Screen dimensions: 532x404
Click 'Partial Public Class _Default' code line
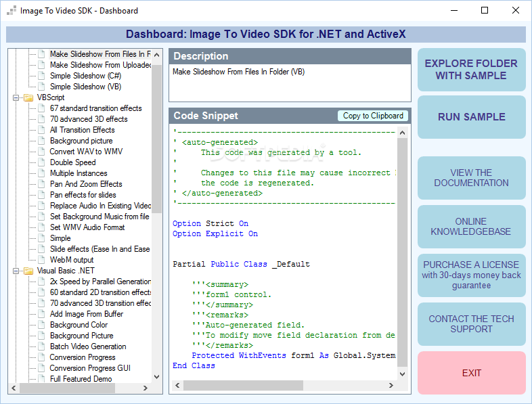[x=241, y=264]
